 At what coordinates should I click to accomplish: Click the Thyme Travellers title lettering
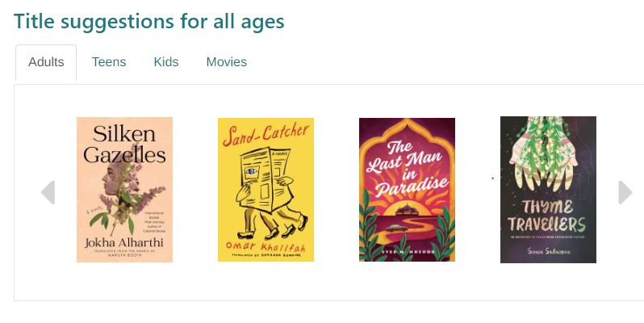pos(546,216)
